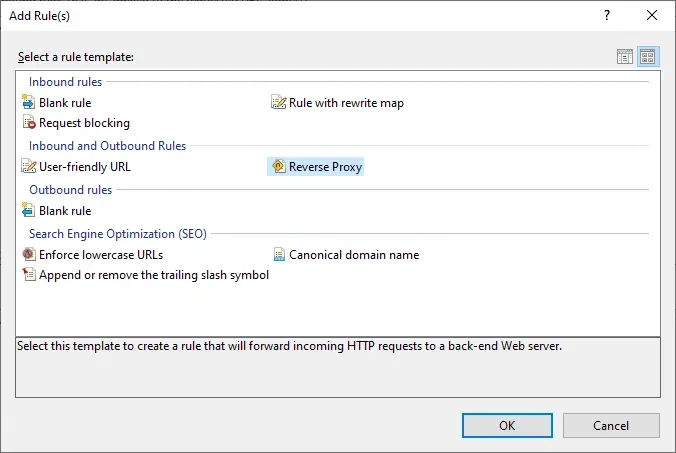The height and width of the screenshot is (453, 676).
Task: Click the Inbound rules group header
Action: point(65,82)
